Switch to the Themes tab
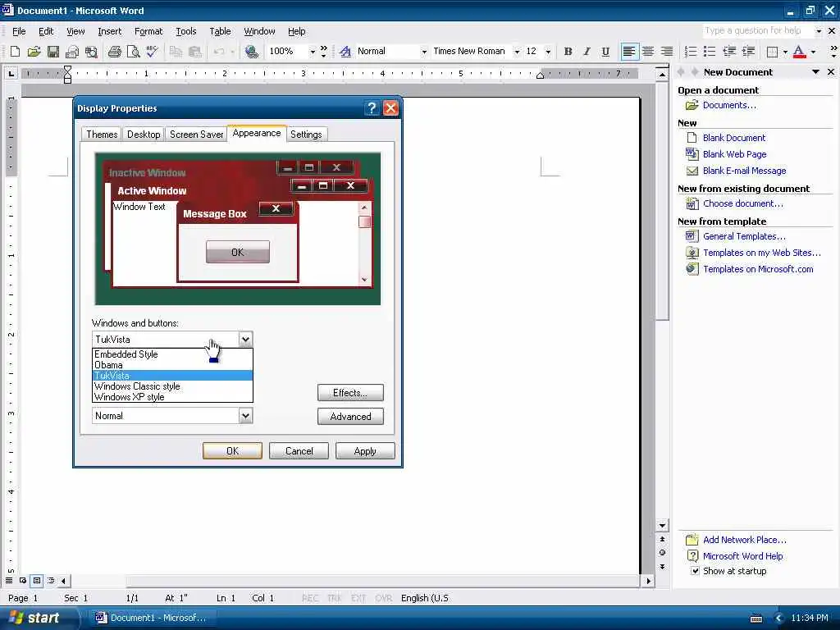 [102, 135]
